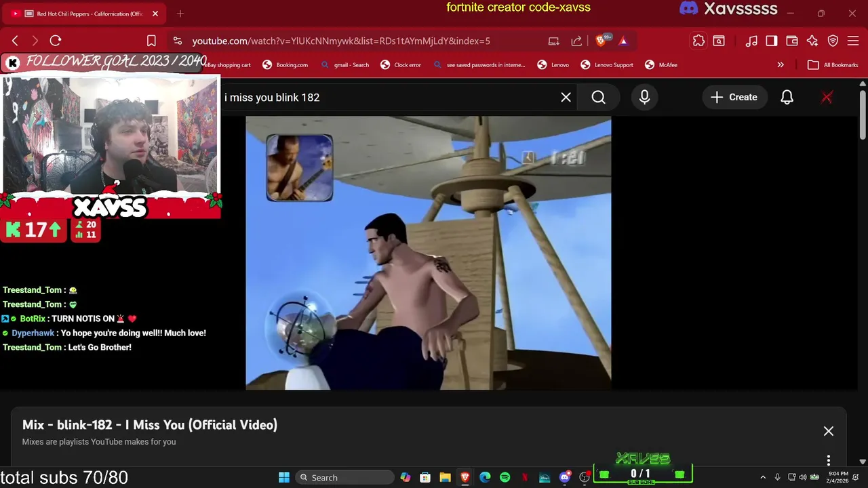
Task: Open Spotify from the taskbar
Action: pos(505,477)
